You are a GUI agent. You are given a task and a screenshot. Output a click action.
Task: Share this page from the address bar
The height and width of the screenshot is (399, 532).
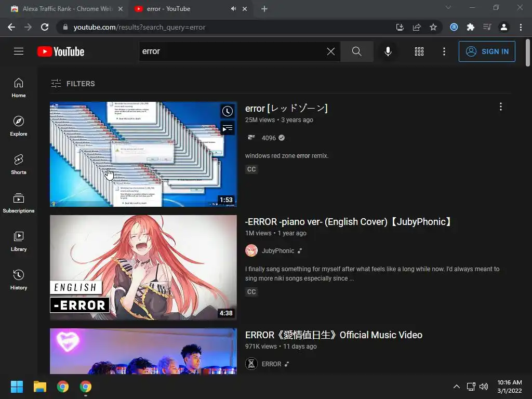click(x=417, y=27)
